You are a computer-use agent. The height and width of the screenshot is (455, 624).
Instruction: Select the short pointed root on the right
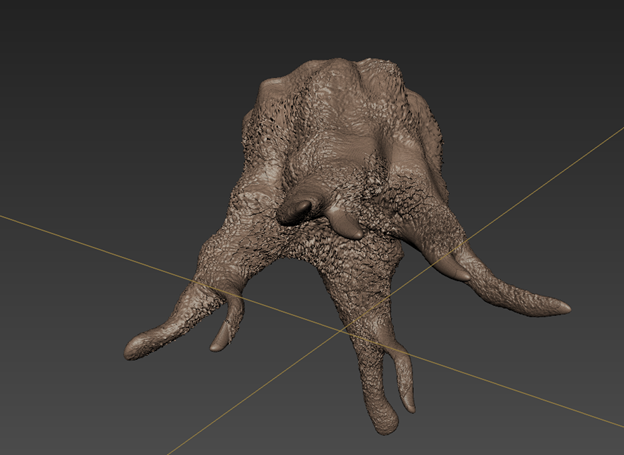(x=451, y=267)
